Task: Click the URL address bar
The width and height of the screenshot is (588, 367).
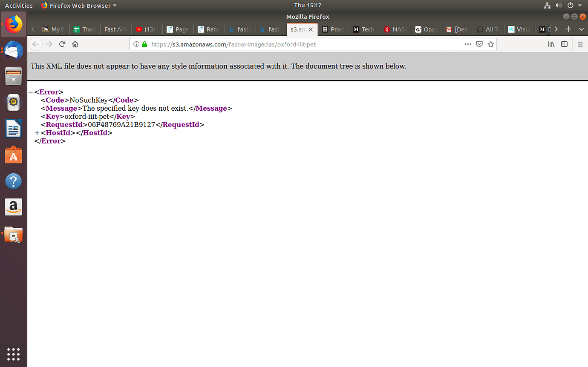Action: click(x=298, y=44)
